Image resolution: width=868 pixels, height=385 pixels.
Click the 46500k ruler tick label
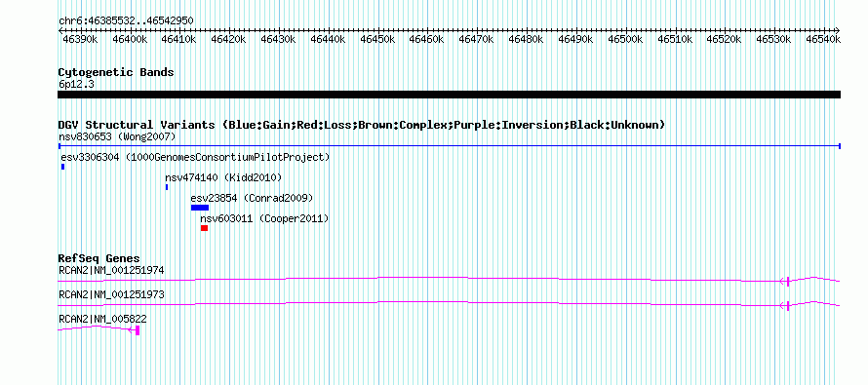pos(625,39)
